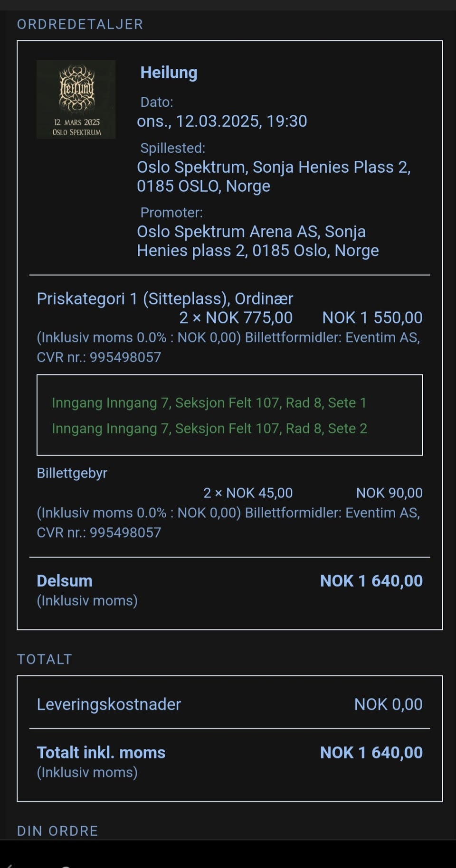Tap the NOK 90,00 fee amount
The height and width of the screenshot is (868, 456).
click(389, 493)
